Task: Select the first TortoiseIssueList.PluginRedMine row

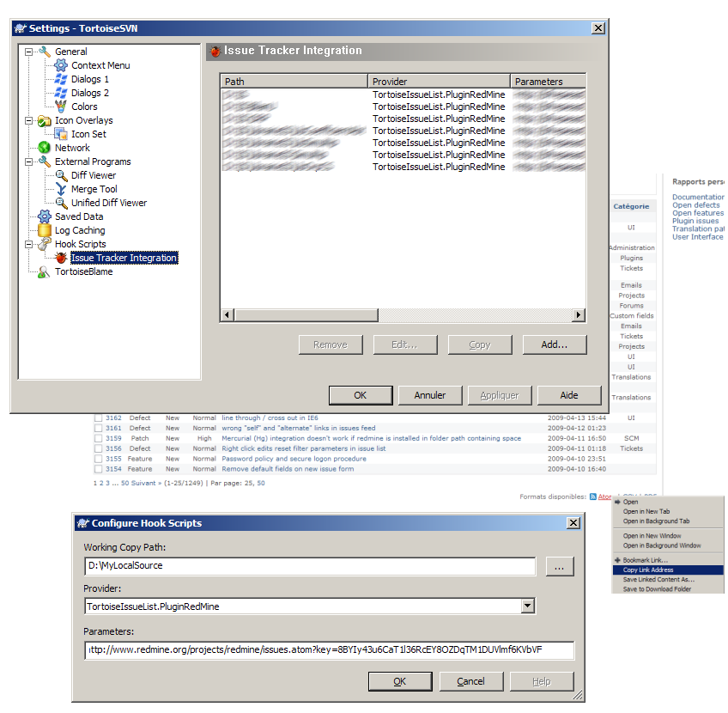Action: (x=403, y=94)
